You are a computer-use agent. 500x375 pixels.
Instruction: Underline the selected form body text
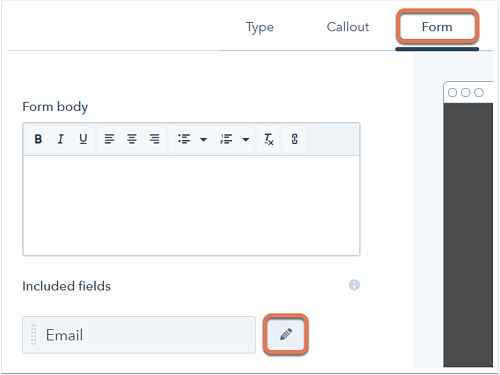83,139
